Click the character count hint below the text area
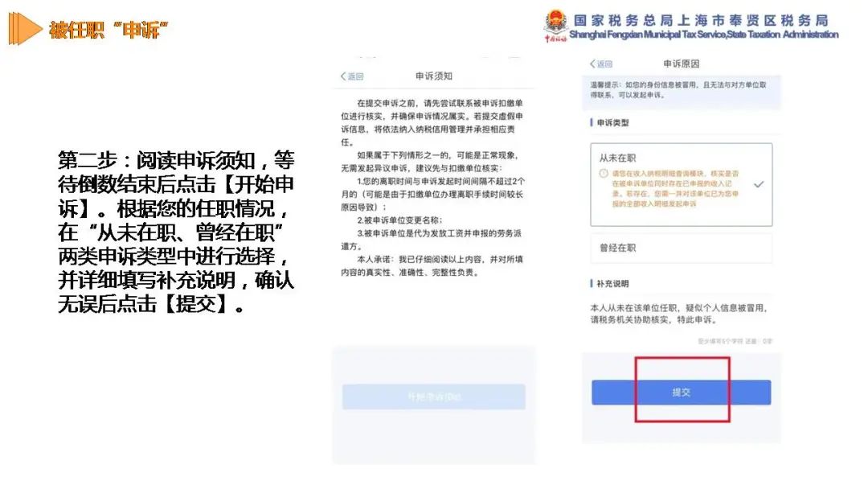The height and width of the screenshot is (489, 868). pos(735,341)
